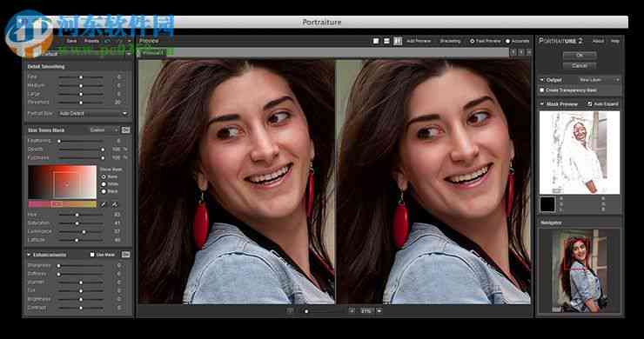Select vertical split preview layout icon
This screenshot has height=339, width=644.
coord(398,41)
